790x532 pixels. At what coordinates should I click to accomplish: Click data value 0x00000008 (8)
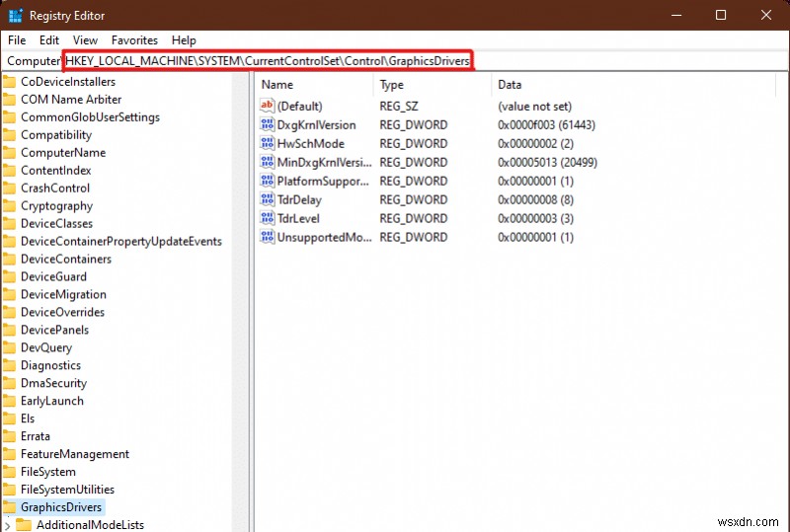(535, 200)
